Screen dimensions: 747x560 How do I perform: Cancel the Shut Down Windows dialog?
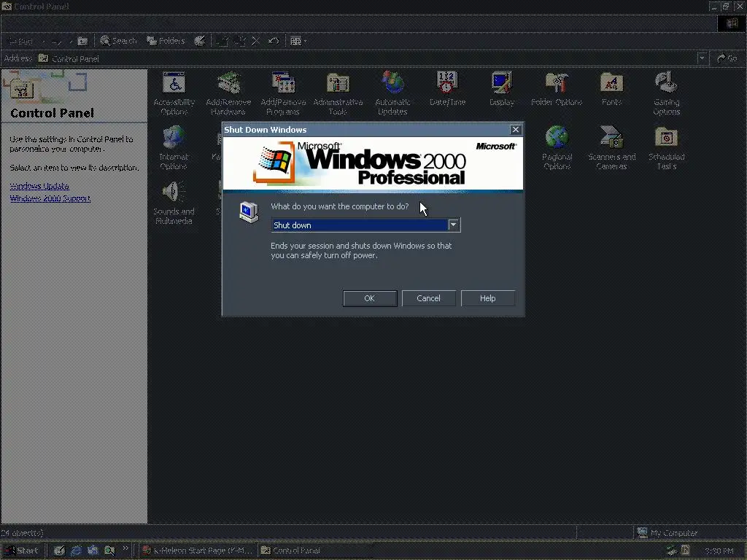(428, 298)
